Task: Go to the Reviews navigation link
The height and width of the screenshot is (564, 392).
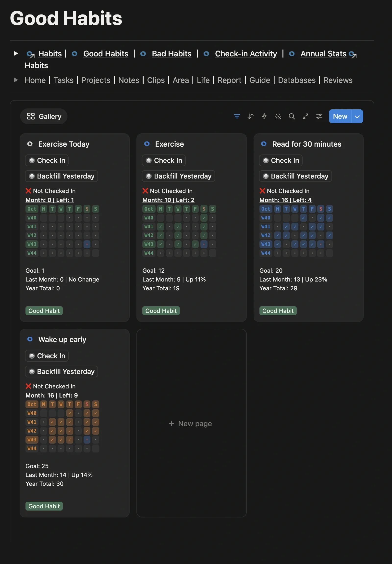Action: click(x=338, y=80)
